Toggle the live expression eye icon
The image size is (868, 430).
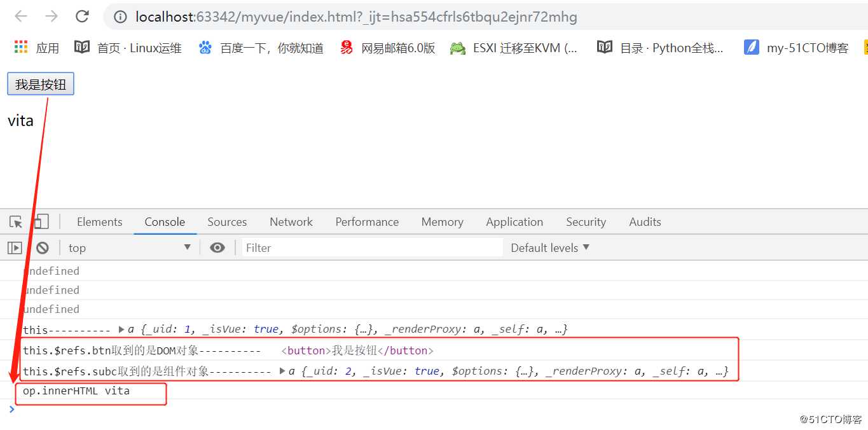pyautogui.click(x=217, y=248)
